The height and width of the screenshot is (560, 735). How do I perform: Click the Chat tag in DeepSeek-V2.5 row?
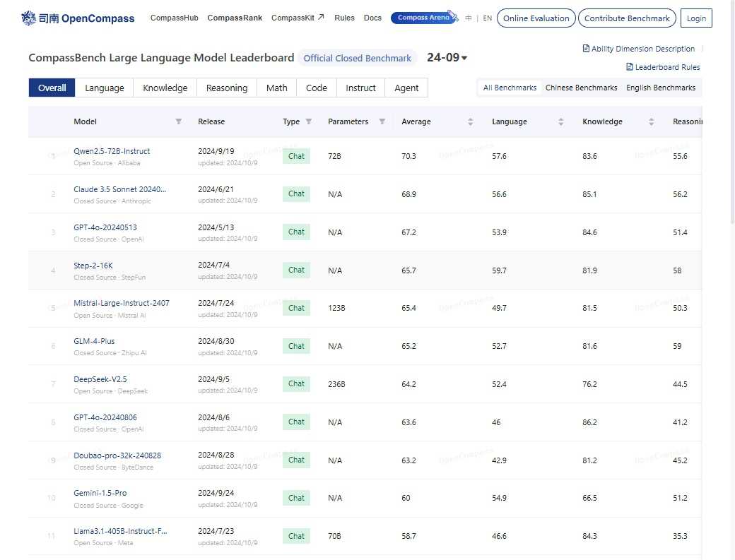tap(296, 384)
